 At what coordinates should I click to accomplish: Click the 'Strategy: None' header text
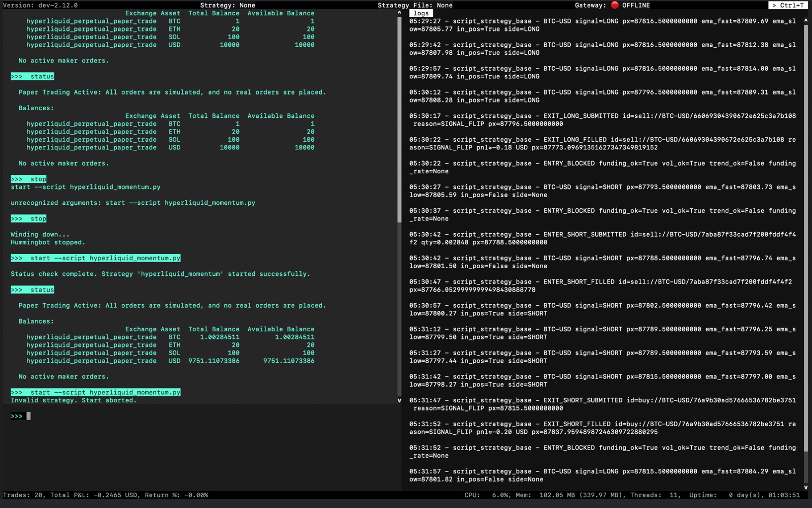(x=227, y=5)
